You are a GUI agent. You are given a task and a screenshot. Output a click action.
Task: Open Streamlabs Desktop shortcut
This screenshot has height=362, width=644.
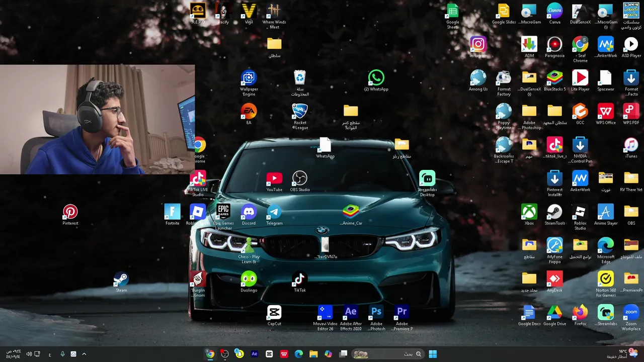427,184
